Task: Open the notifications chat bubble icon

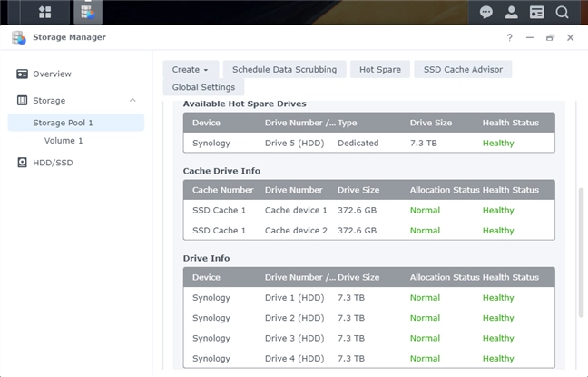Action: (486, 13)
